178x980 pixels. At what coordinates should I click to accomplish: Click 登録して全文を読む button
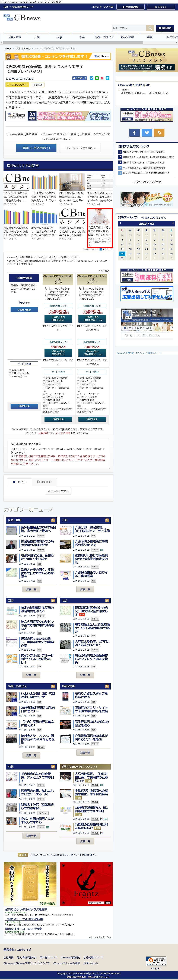point(36,148)
